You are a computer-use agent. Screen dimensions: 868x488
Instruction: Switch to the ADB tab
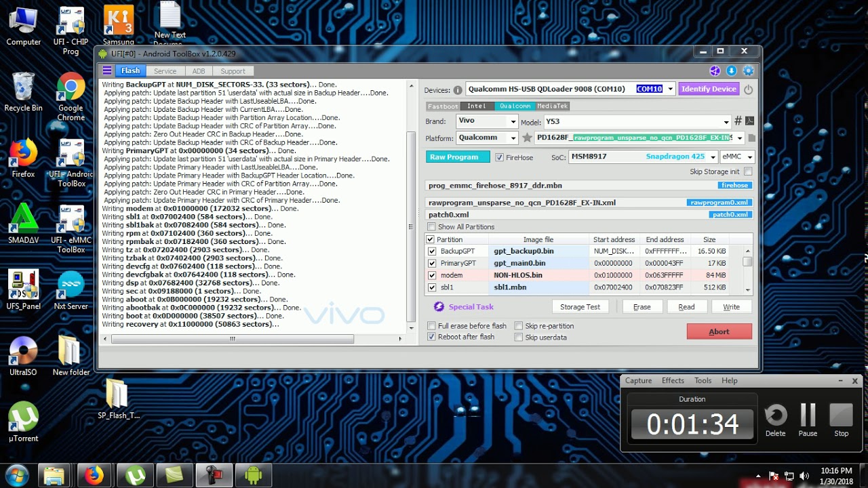coord(199,70)
